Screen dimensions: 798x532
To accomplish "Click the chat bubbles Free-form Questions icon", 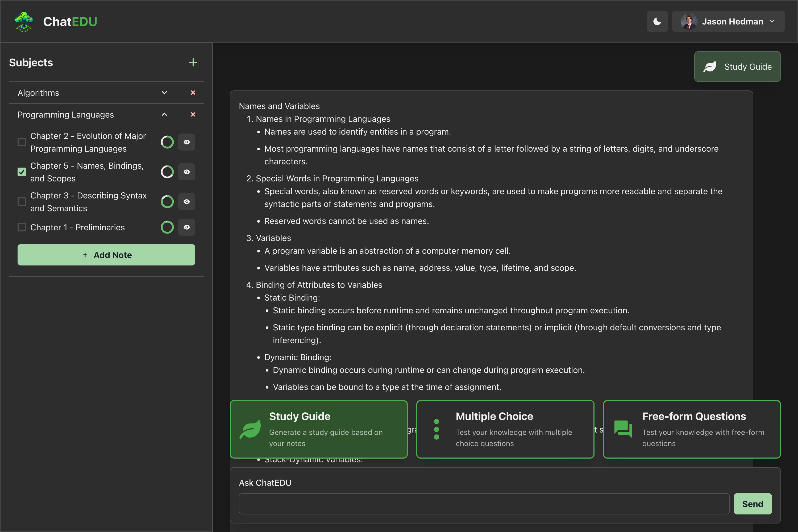I will click(x=623, y=429).
